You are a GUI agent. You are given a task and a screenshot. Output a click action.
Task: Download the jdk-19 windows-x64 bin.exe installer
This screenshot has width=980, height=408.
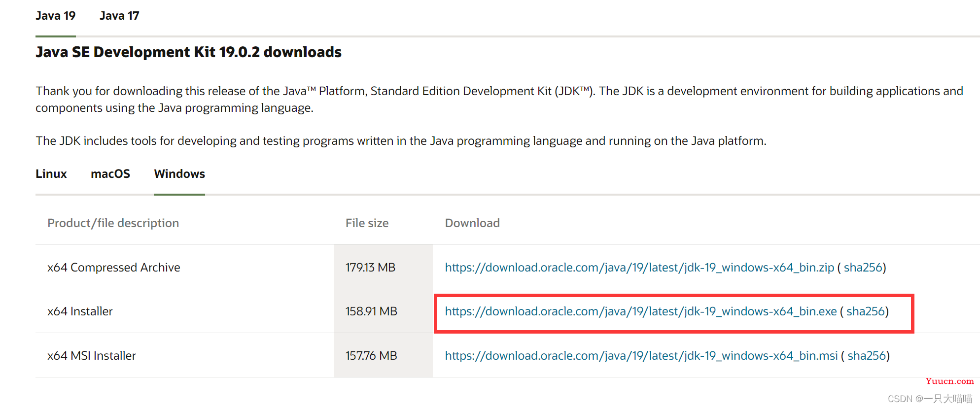[641, 311]
